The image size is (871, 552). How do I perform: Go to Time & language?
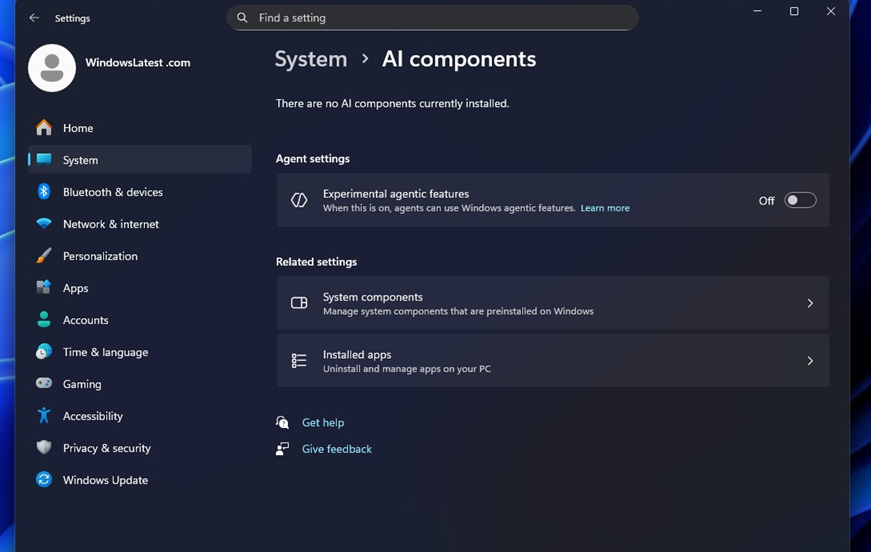tap(139, 352)
